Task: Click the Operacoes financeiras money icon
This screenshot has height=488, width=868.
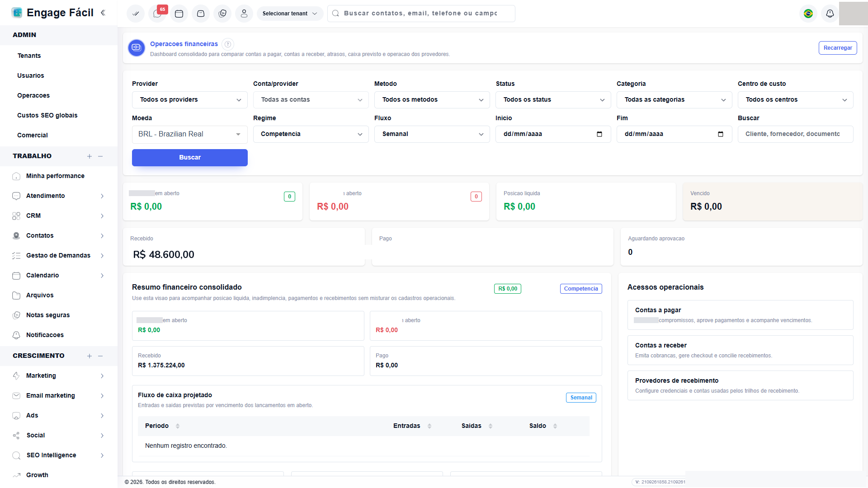Action: coord(136,47)
